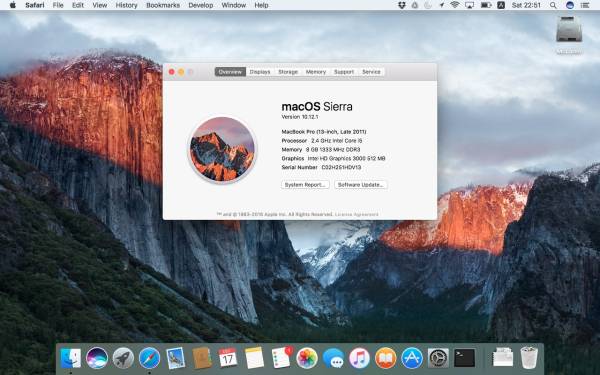Check battery status in menu bar
Viewport: 600px width, 375px height.
[486, 5]
